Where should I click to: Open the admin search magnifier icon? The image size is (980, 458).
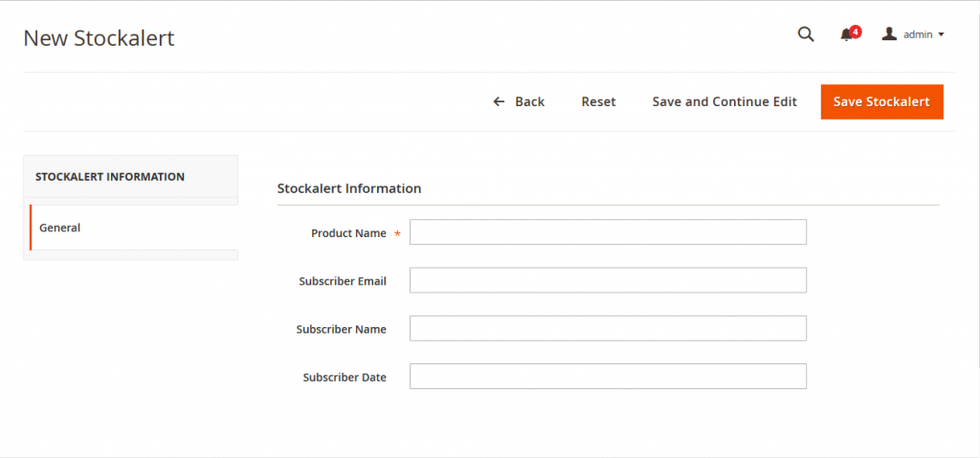pyautogui.click(x=806, y=34)
